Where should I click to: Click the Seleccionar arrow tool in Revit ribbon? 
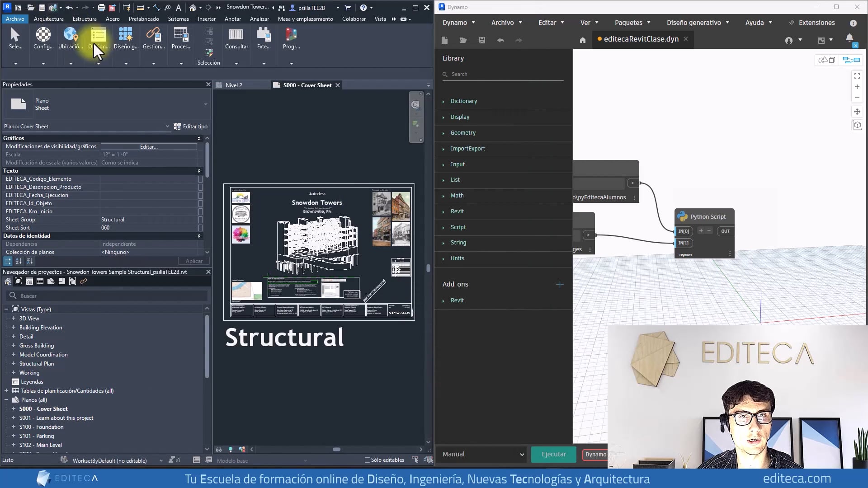click(x=15, y=38)
